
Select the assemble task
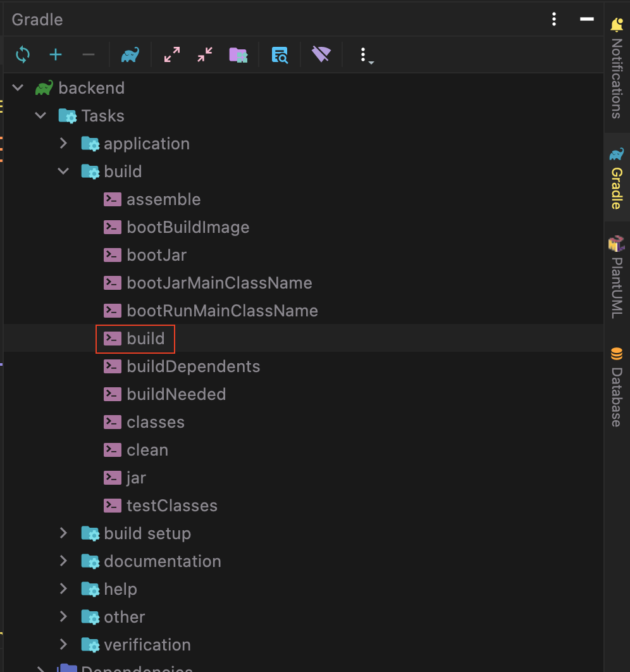point(303,199)
